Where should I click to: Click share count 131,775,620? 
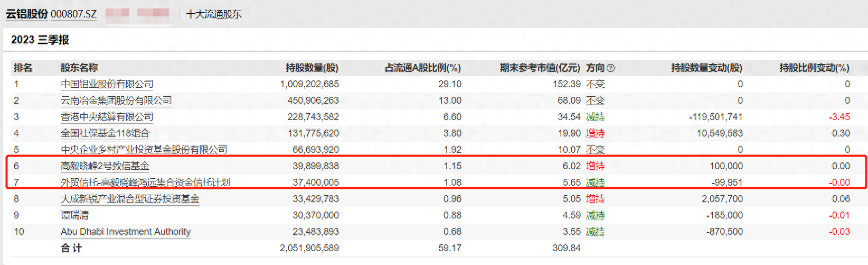313,133
